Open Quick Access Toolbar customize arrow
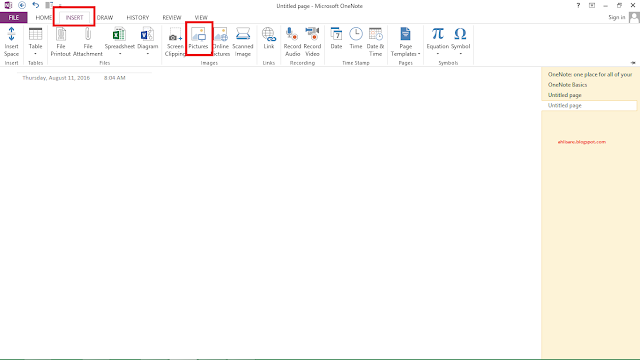The image size is (640, 360). (60, 6)
